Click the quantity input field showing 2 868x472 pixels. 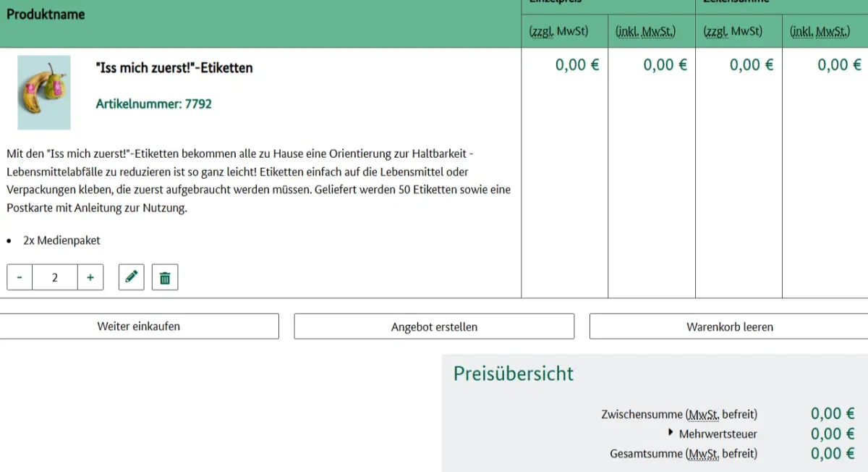pos(55,277)
